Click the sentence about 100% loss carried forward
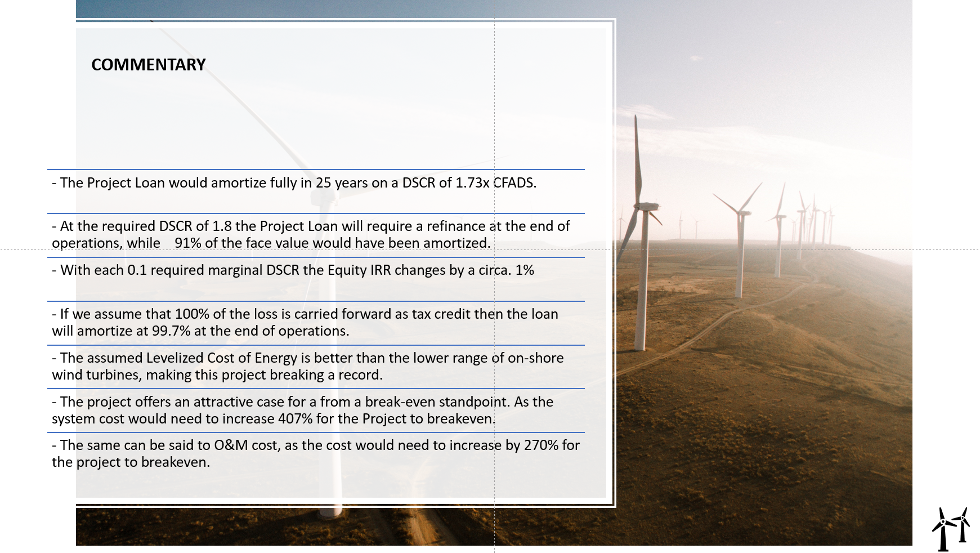Viewport: 980px width, 553px height. [x=305, y=322]
